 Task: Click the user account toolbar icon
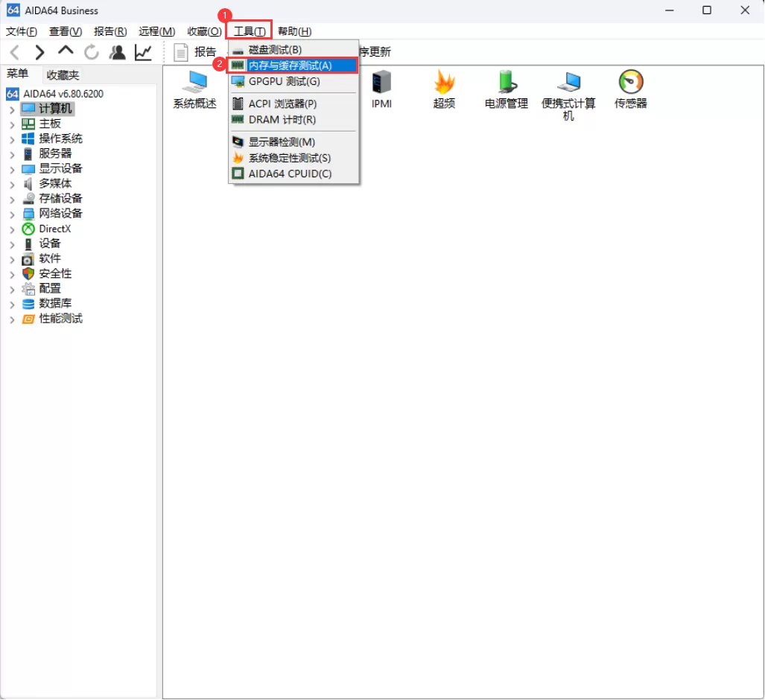tap(117, 52)
